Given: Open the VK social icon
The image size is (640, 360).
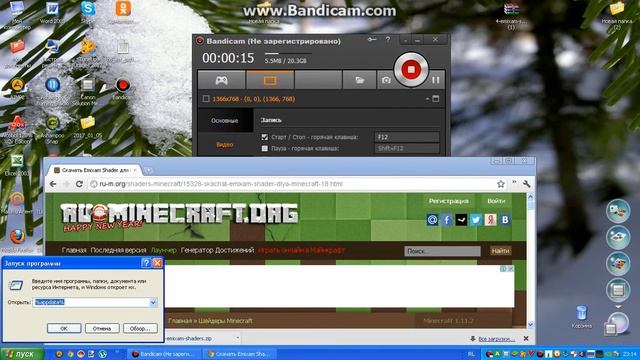Looking at the screenshot, I should pos(505,220).
